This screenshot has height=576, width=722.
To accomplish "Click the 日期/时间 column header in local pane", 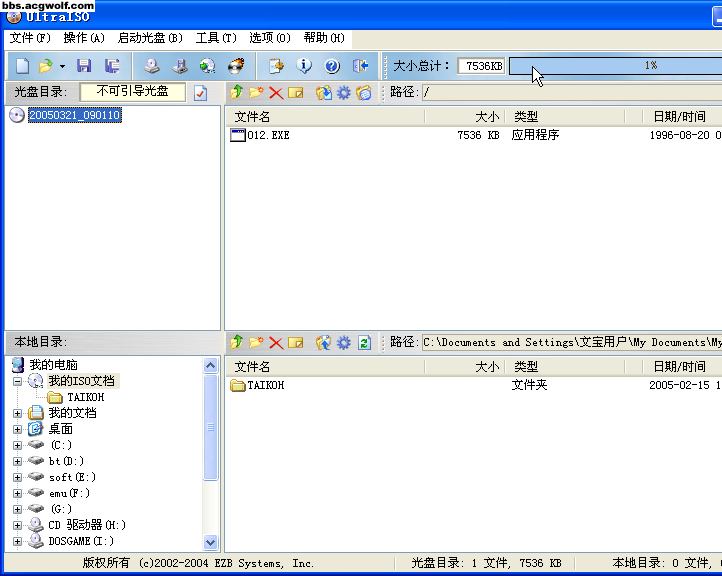I will tap(679, 367).
